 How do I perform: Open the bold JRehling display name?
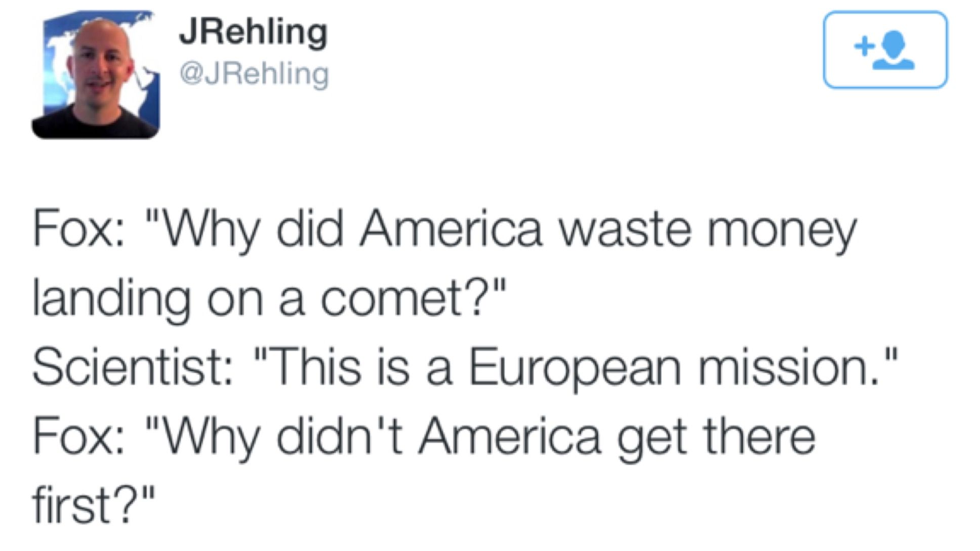click(x=253, y=33)
